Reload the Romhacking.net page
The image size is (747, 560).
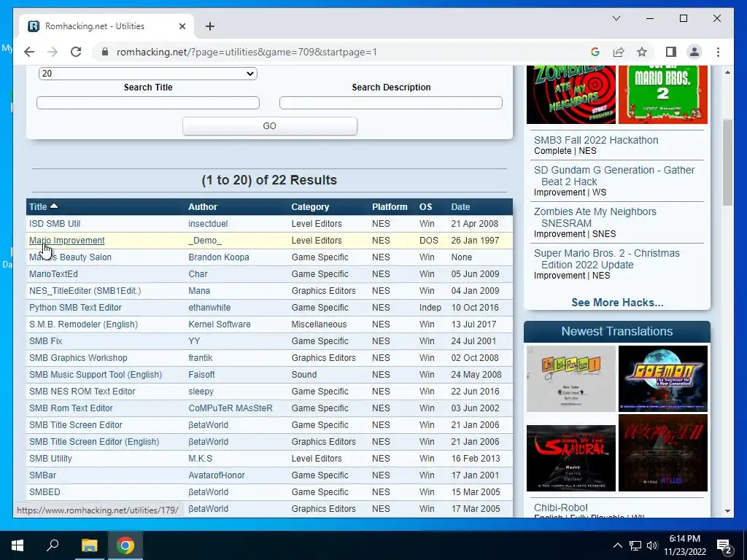76,52
